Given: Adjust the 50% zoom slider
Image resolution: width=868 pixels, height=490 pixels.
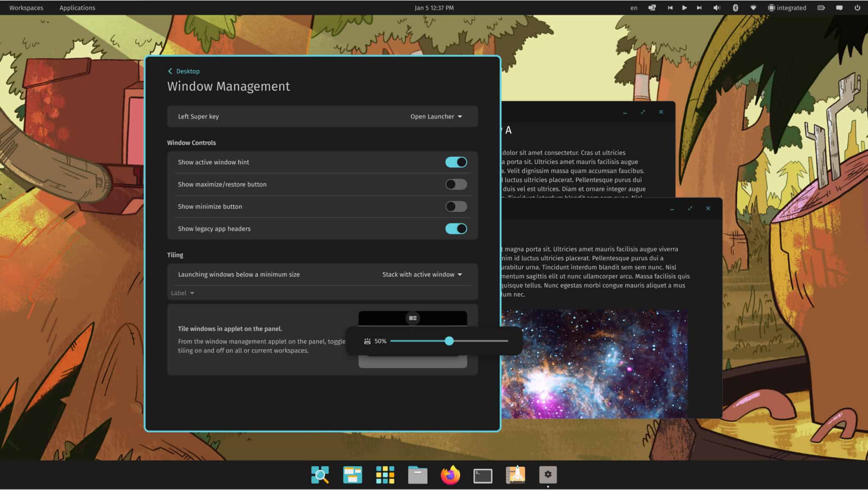Looking at the screenshot, I should pos(449,341).
